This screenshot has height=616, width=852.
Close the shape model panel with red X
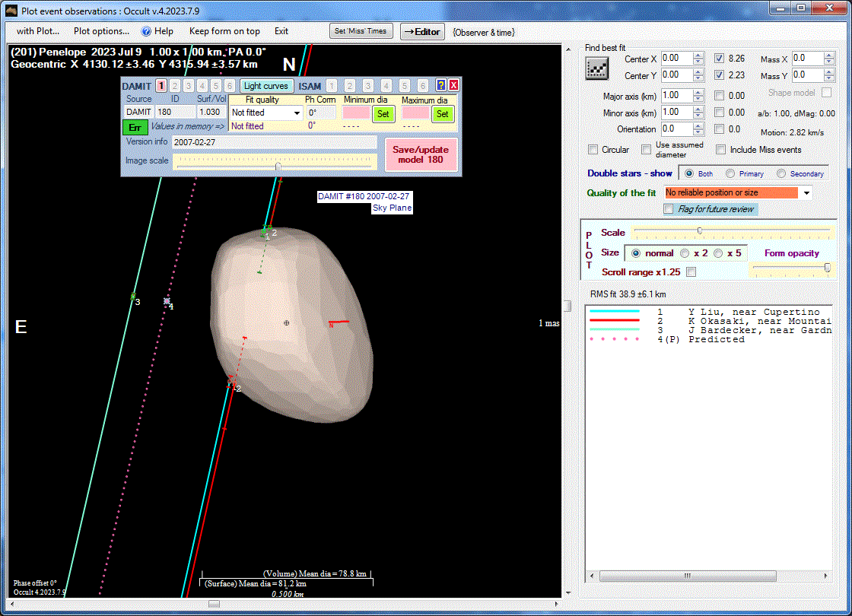tap(453, 85)
